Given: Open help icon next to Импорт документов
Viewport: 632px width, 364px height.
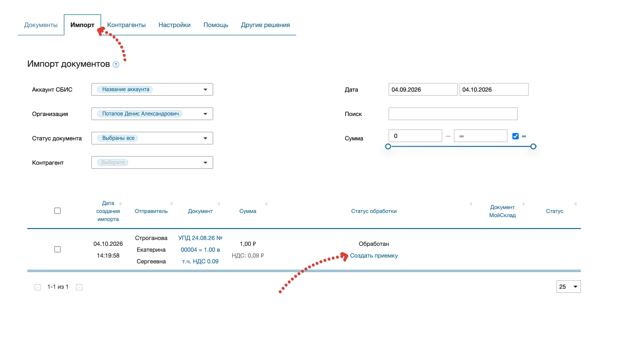Looking at the screenshot, I should point(116,65).
